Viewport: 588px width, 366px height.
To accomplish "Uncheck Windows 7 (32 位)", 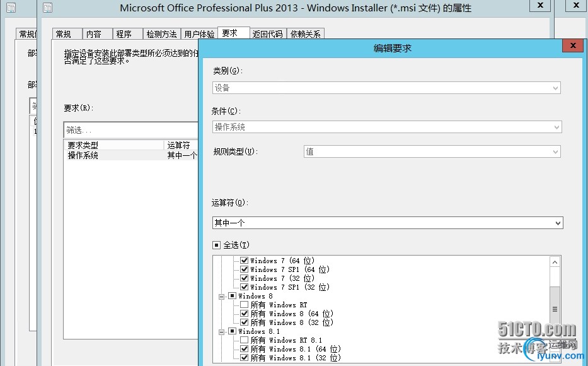I will tap(244, 278).
